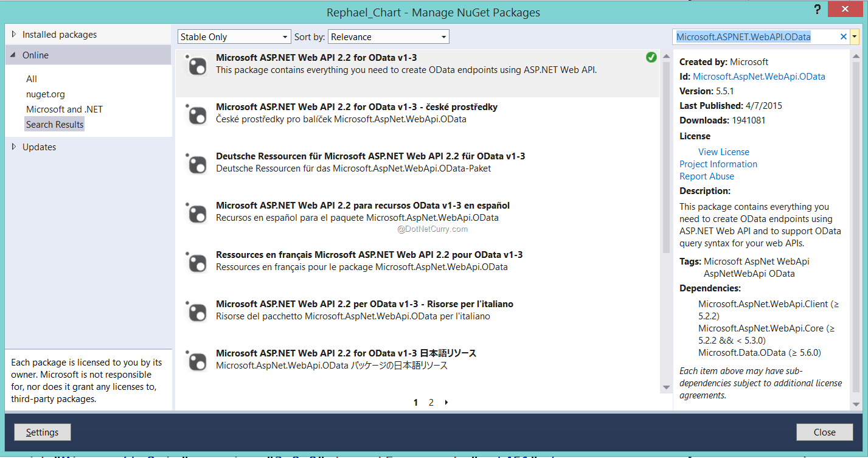Screen dimensions: 868x458
Task: Open the Settings button
Action: [x=43, y=432]
